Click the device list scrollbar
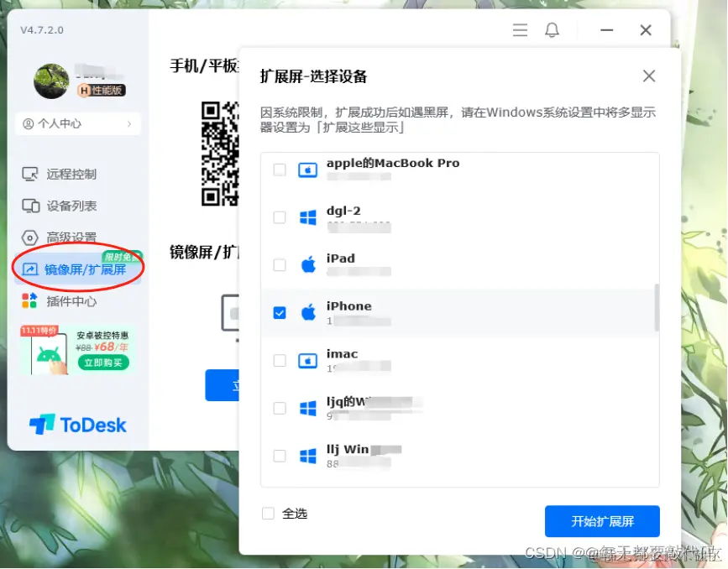 pyautogui.click(x=657, y=307)
